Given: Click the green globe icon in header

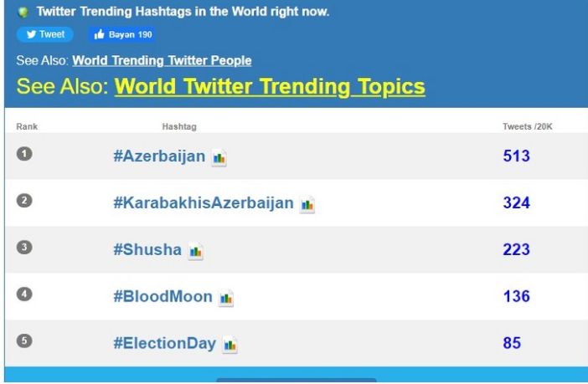Looking at the screenshot, I should (x=23, y=13).
